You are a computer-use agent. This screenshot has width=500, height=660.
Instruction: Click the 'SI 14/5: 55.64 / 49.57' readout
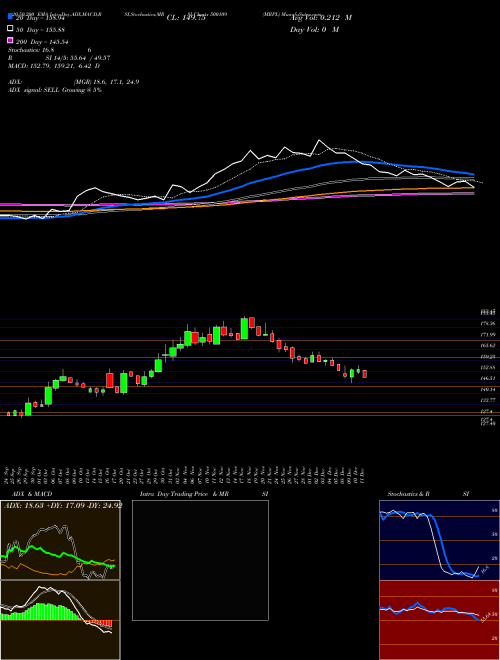(78, 58)
